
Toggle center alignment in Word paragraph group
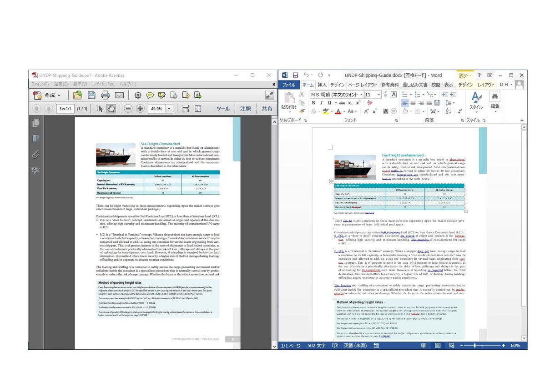413,103
